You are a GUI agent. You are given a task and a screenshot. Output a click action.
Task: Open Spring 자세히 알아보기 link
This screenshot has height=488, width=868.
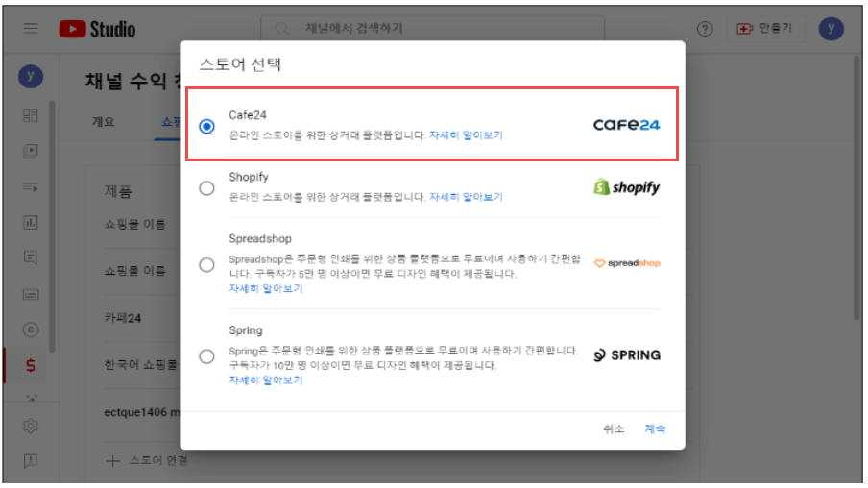(x=266, y=380)
